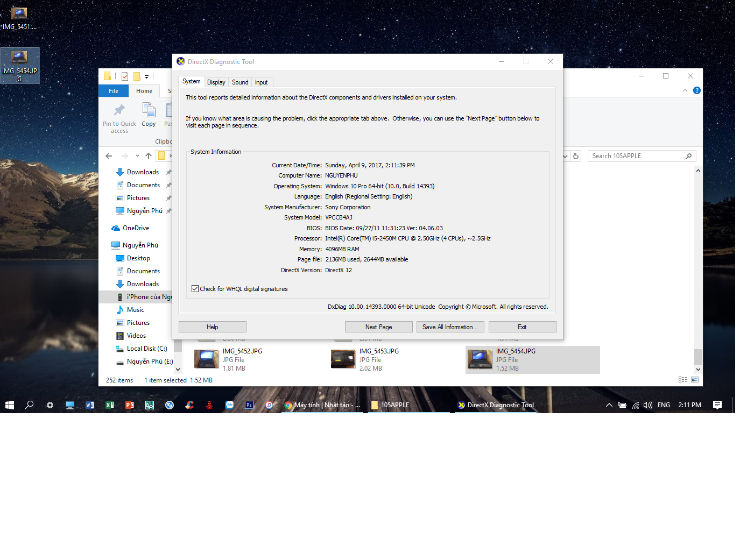
Task: Open the Wi-Fi network flyout
Action: coord(636,405)
